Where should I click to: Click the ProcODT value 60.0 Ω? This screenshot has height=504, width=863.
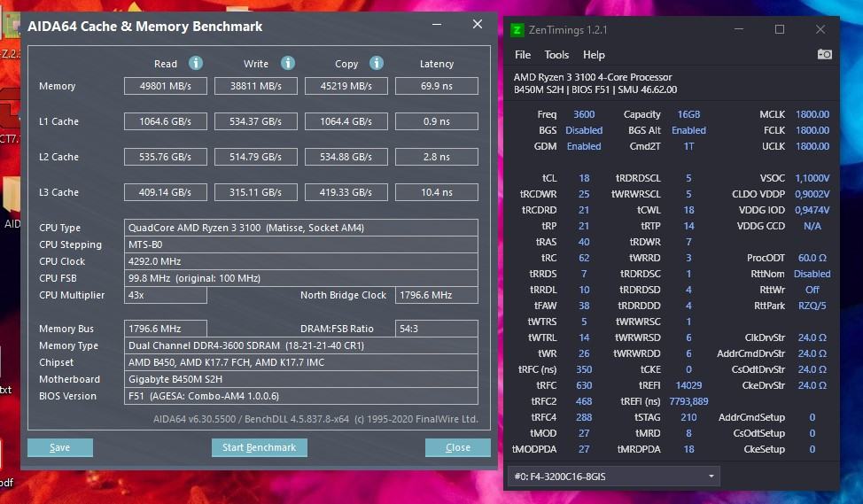(x=812, y=258)
